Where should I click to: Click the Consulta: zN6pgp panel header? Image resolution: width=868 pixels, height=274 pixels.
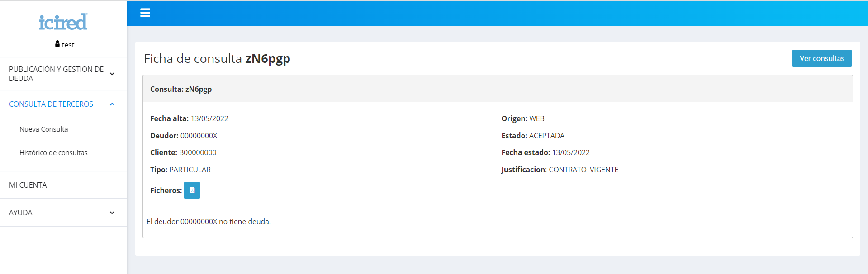pos(498,89)
